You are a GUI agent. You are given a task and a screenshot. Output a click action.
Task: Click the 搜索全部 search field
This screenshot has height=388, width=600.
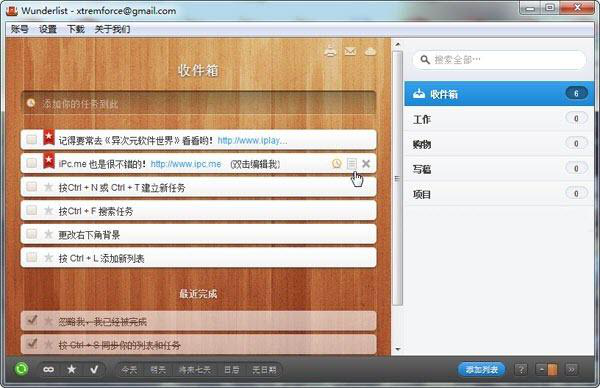pos(499,60)
